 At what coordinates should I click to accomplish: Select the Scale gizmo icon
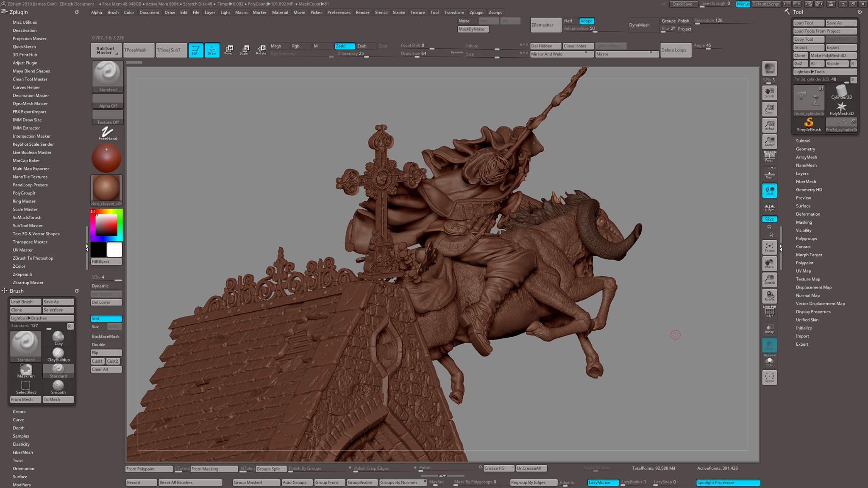pyautogui.click(x=244, y=50)
